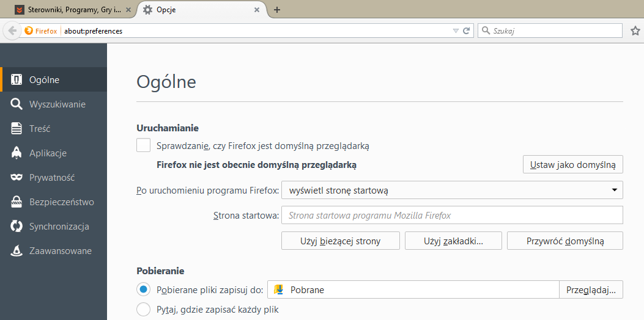
Task: Focus the Strona startowa input field
Action: 452,216
